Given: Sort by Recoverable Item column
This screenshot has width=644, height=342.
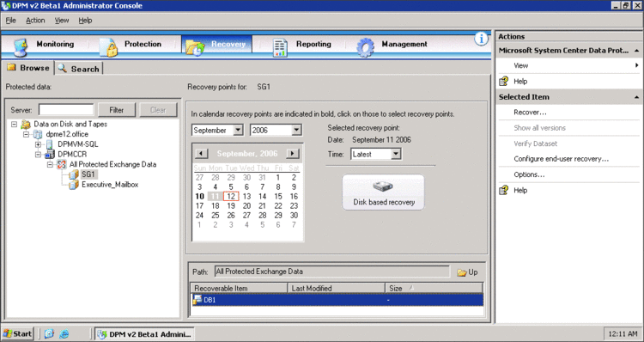Looking at the screenshot, I should click(x=239, y=288).
